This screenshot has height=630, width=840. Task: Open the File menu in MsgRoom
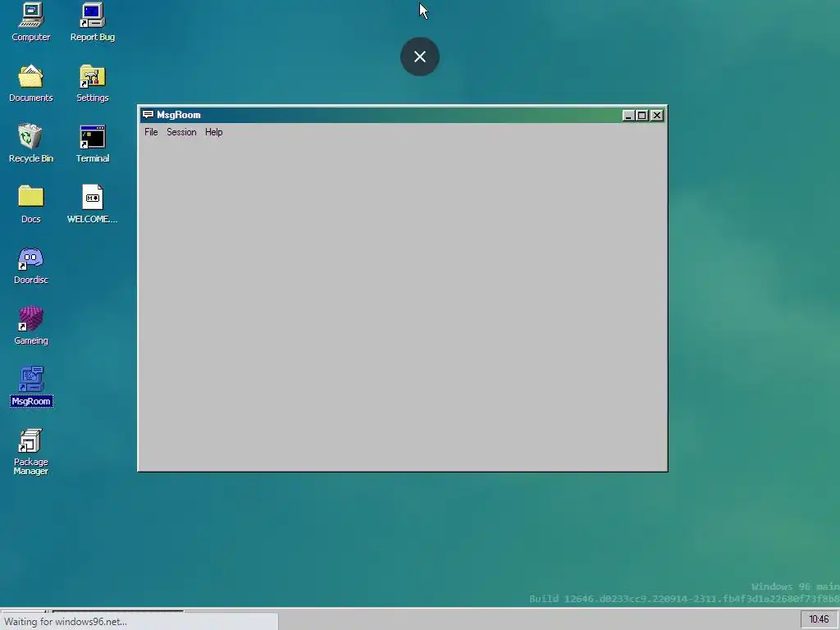151,132
